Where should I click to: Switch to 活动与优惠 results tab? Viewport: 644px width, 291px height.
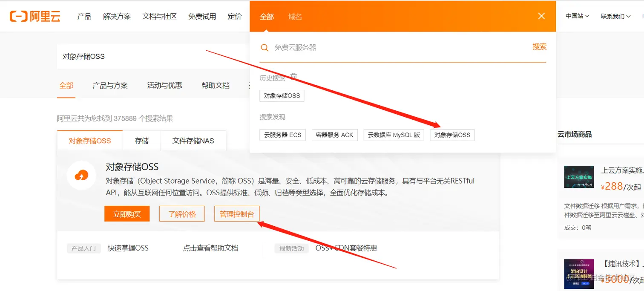coord(164,86)
